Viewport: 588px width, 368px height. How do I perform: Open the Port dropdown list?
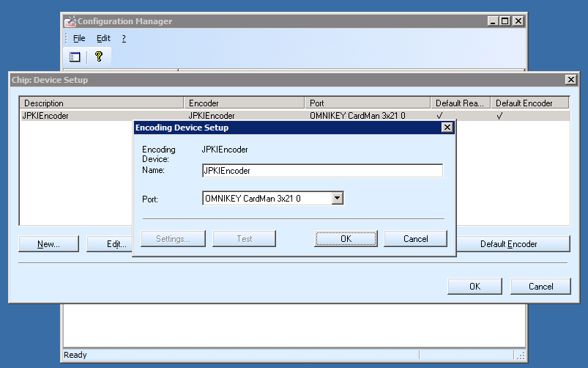pos(337,198)
